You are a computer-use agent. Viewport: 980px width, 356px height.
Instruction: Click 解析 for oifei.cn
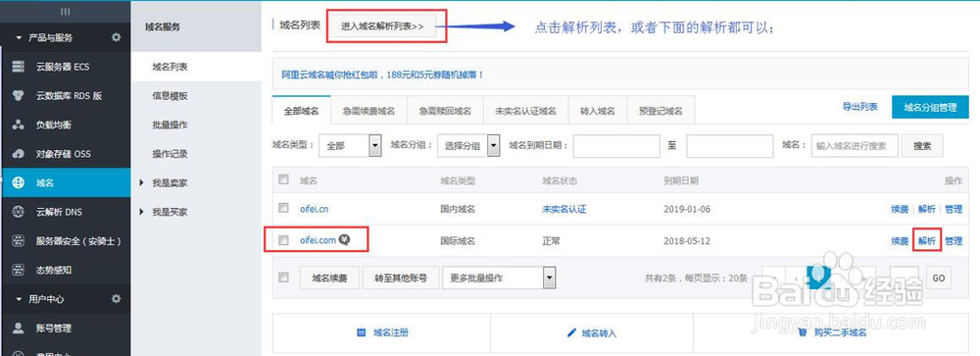927,209
